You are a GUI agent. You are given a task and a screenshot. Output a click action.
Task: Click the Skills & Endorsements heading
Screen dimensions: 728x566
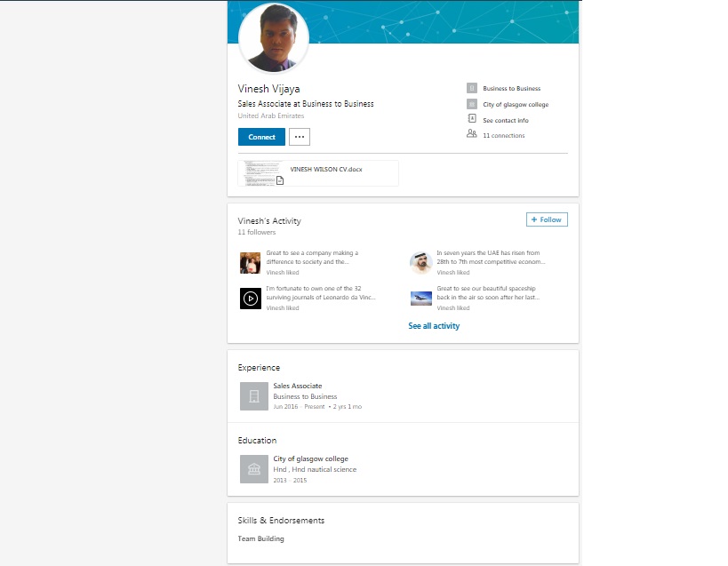click(x=281, y=521)
